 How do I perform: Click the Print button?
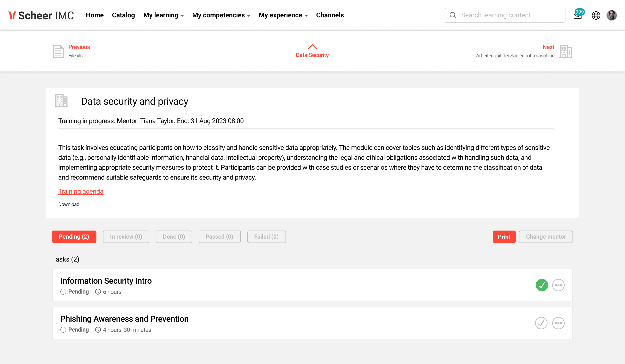[x=504, y=237]
